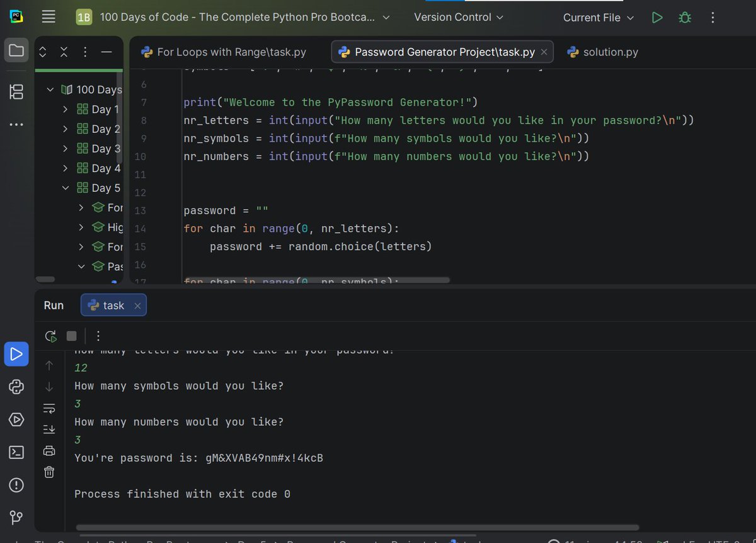
Task: Collapse the 100 Days root node
Action: coord(50,89)
